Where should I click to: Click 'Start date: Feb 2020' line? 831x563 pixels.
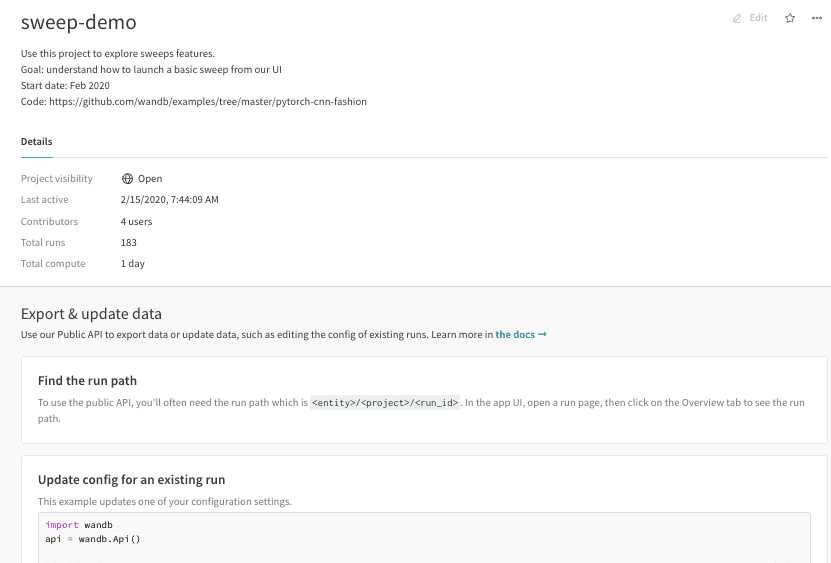coord(65,85)
